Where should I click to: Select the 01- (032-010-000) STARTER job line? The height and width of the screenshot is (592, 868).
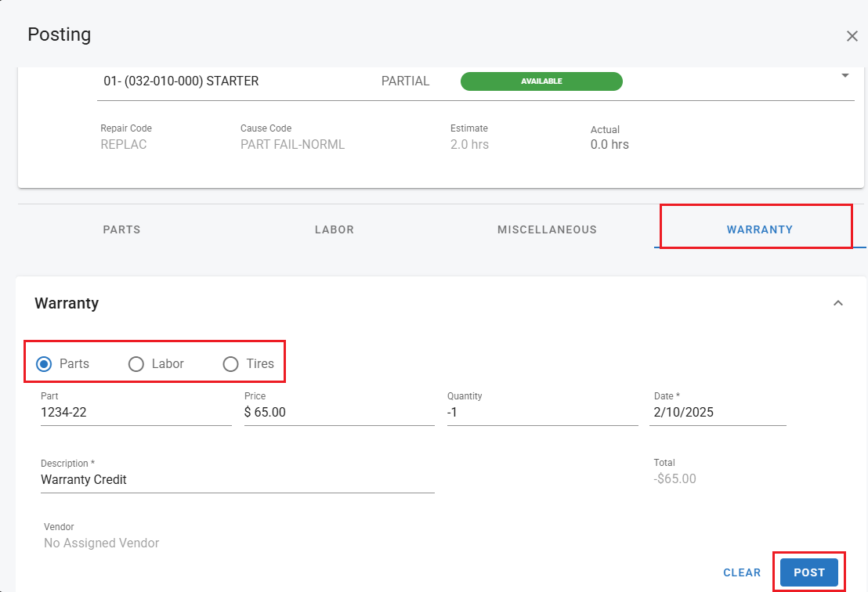[x=181, y=81]
